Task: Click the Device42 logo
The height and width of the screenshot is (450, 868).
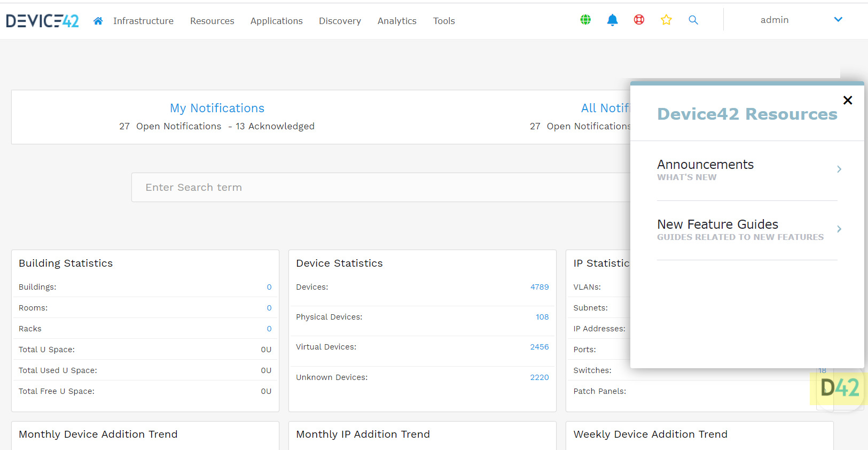Action: pyautogui.click(x=42, y=21)
